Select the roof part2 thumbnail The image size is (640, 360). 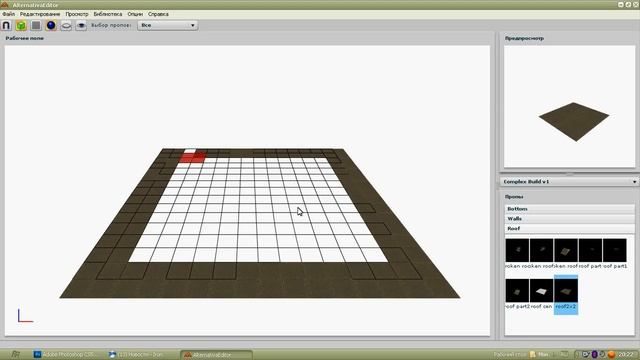pyautogui.click(x=517, y=291)
